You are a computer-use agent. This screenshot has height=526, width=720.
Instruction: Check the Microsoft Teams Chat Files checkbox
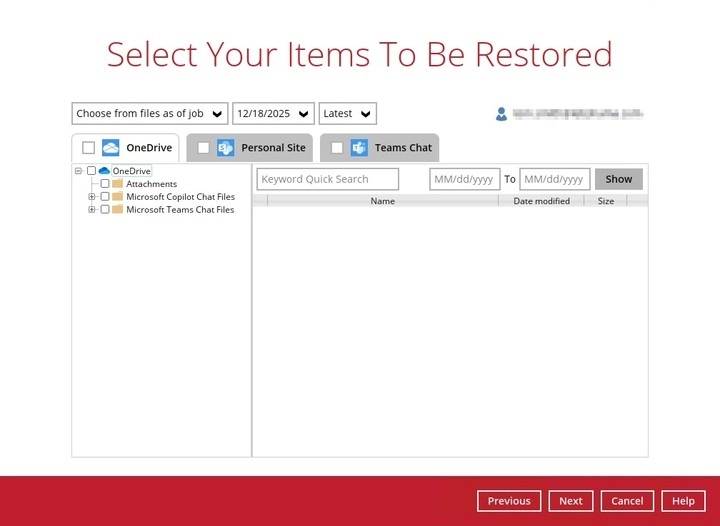(105, 209)
